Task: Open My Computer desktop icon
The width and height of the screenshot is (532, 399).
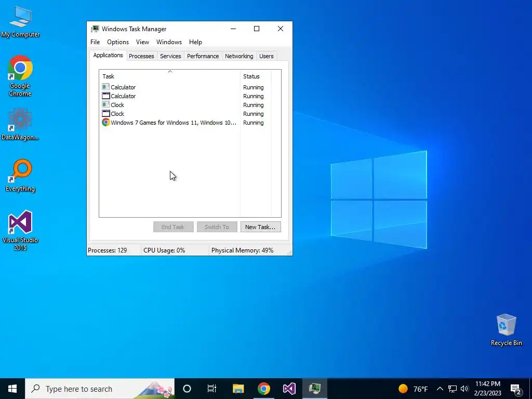Action: (20, 22)
